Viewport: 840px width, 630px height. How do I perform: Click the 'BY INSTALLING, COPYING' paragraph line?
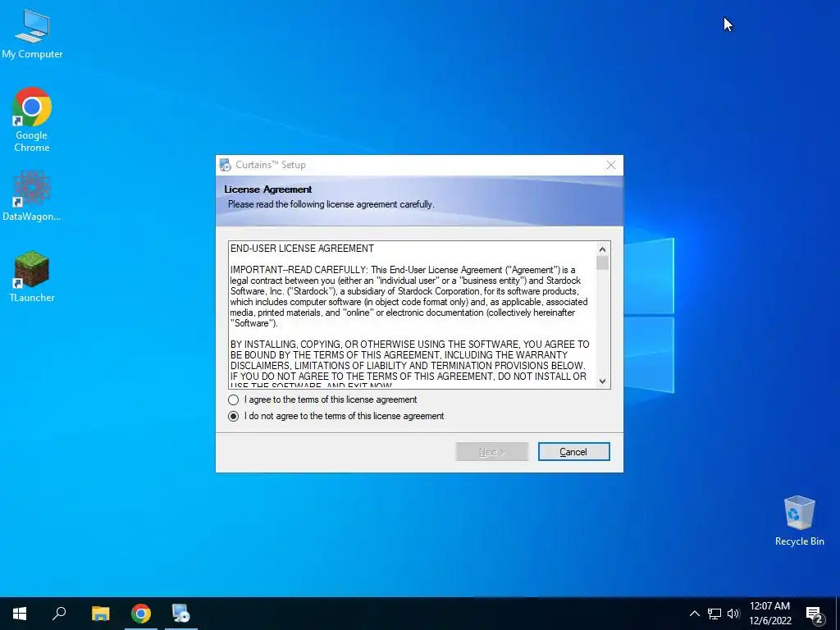point(410,345)
